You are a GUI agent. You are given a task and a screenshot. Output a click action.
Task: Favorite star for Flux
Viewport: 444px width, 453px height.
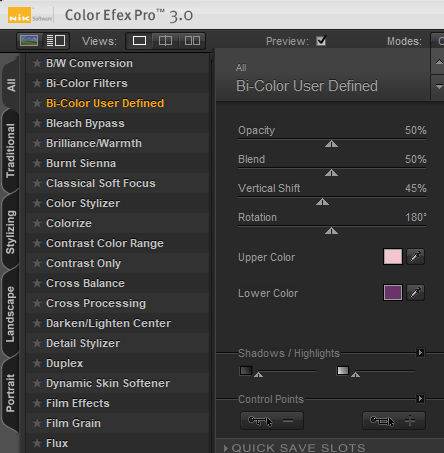tap(37, 443)
